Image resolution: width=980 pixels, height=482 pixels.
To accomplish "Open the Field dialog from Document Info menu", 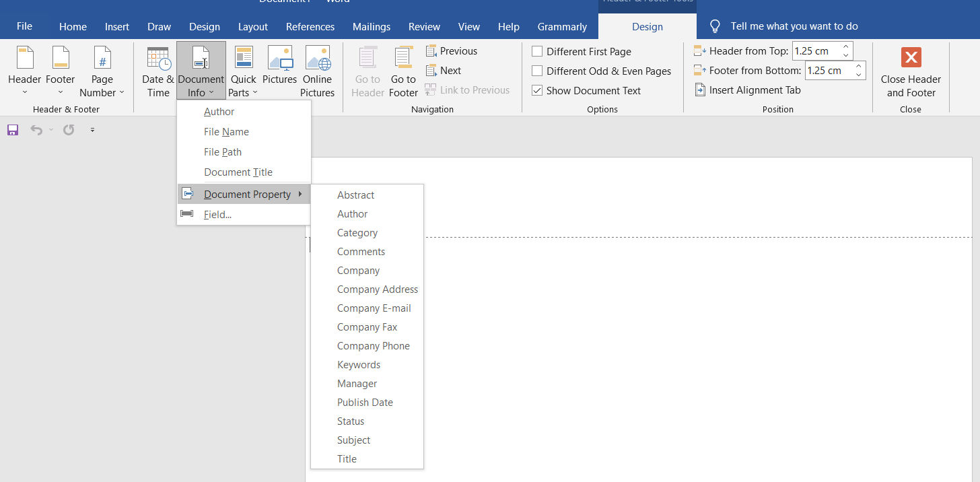I will (x=217, y=214).
